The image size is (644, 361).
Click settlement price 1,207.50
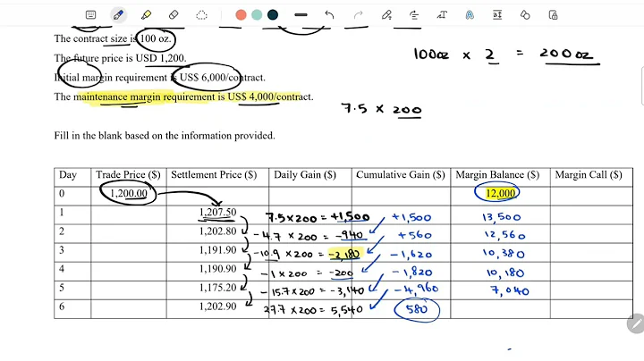217,212
